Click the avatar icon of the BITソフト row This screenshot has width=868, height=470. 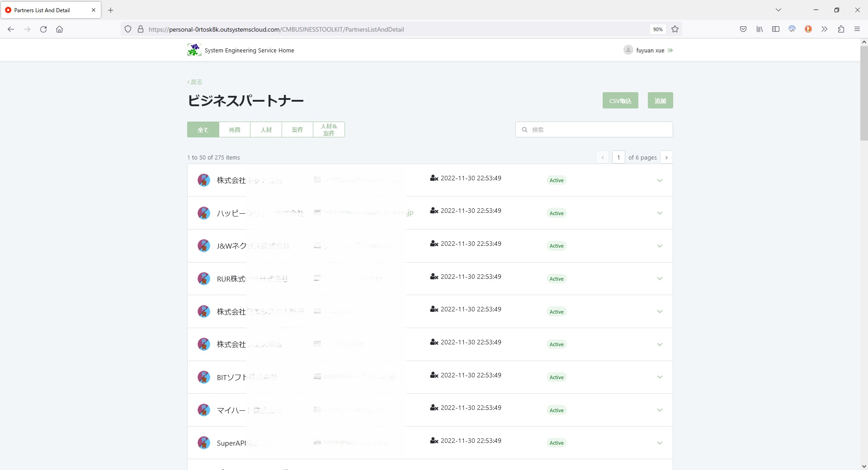click(204, 377)
